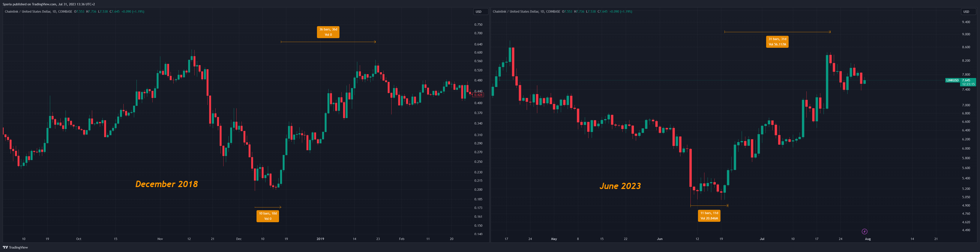This screenshot has height=252, width=980.
Task: Click the 'Aug' label on right time axis
Action: click(868, 239)
